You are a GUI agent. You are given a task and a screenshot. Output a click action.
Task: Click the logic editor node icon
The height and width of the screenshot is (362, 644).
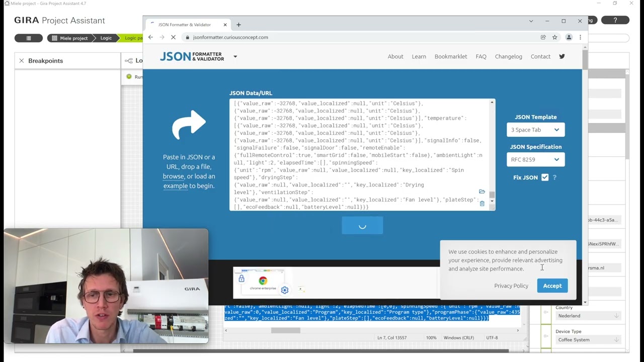[129, 61]
